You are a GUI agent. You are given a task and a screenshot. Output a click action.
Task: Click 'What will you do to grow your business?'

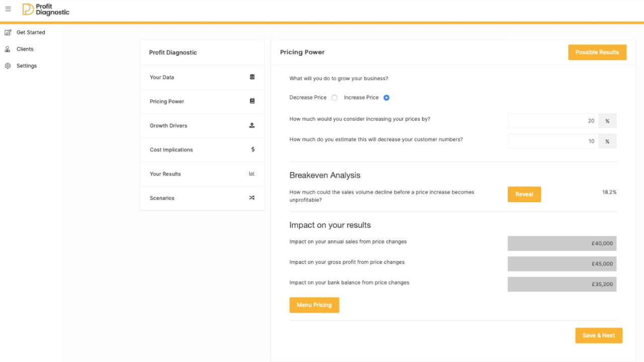[339, 78]
